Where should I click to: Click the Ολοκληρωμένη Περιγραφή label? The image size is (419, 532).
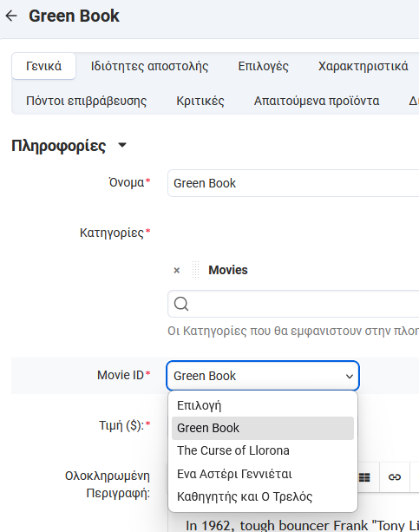point(108,484)
